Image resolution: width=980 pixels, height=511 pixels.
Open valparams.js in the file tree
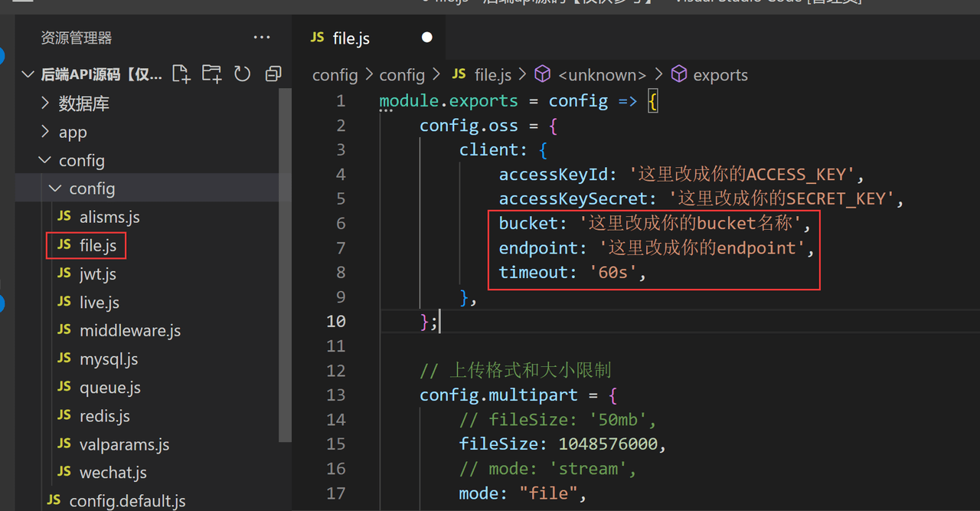124,444
